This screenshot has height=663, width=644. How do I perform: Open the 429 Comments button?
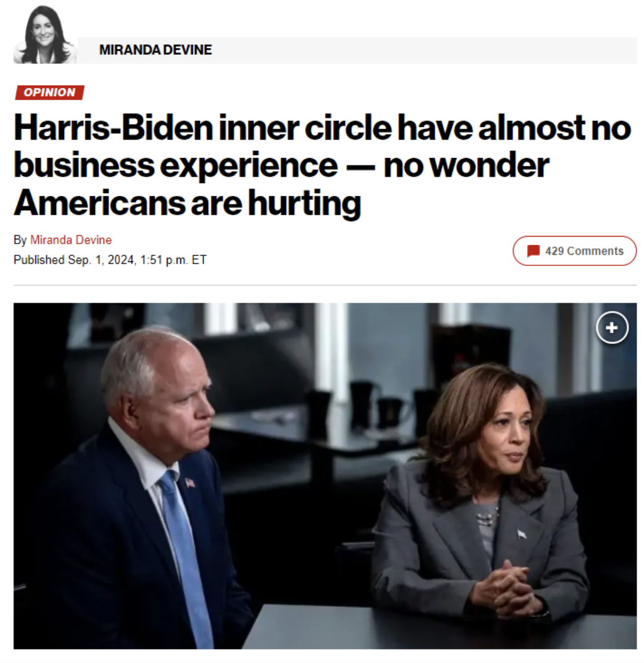(x=574, y=251)
